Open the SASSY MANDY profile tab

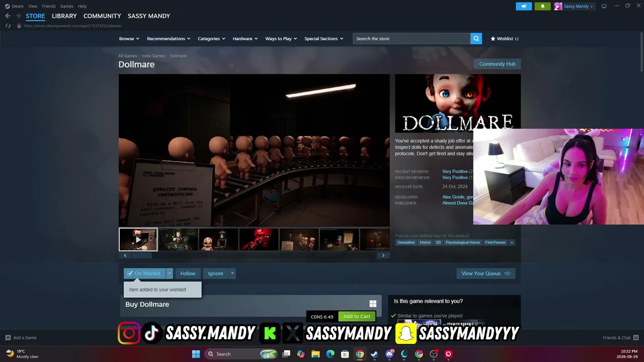tap(149, 16)
